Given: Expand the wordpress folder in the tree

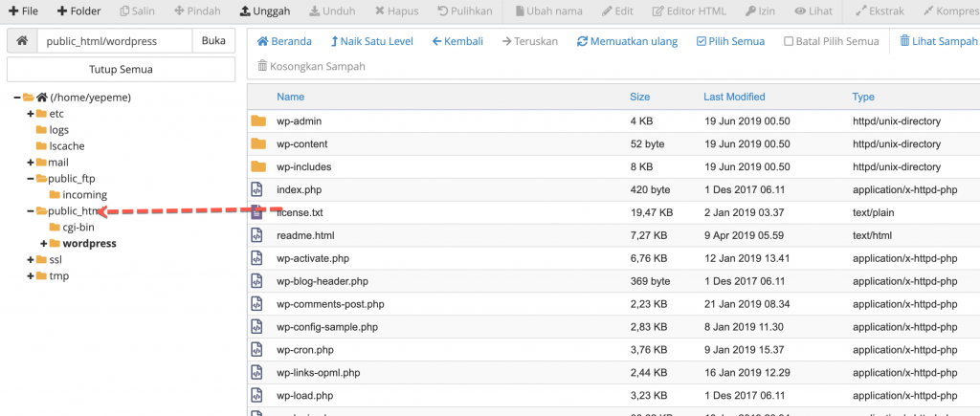Looking at the screenshot, I should pos(43,244).
